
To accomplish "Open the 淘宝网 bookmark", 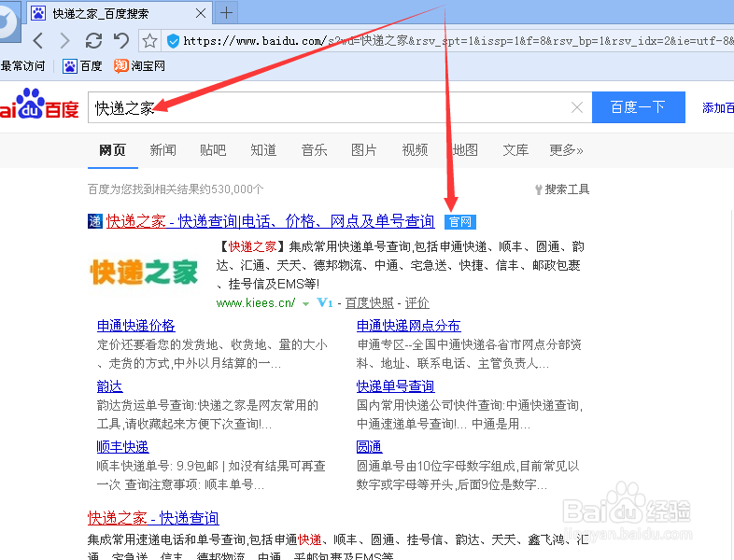I will 139,66.
